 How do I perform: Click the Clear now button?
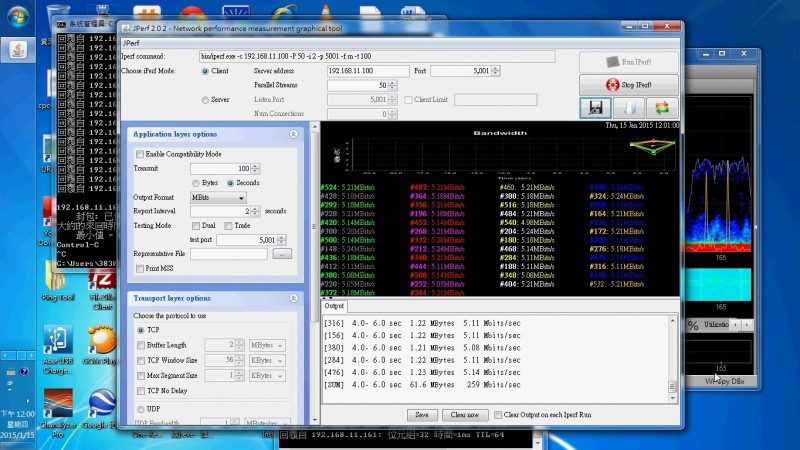pos(463,414)
